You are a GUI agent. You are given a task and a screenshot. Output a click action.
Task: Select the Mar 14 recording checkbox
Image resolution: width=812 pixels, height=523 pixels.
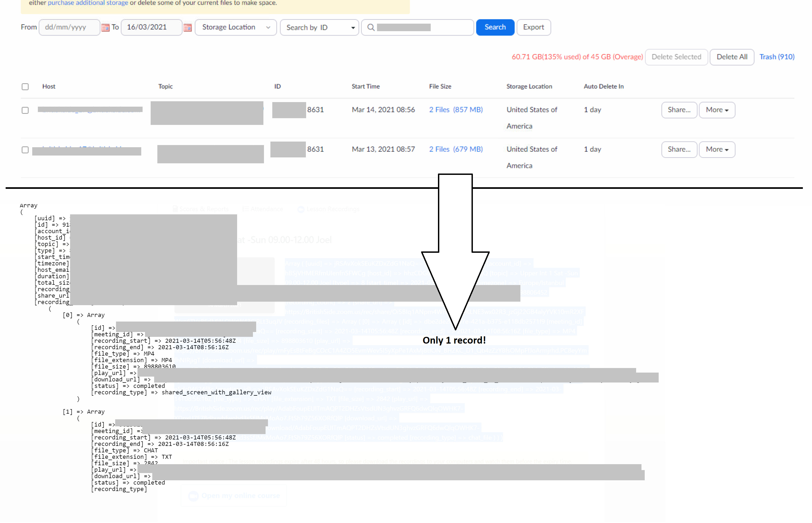(x=25, y=110)
